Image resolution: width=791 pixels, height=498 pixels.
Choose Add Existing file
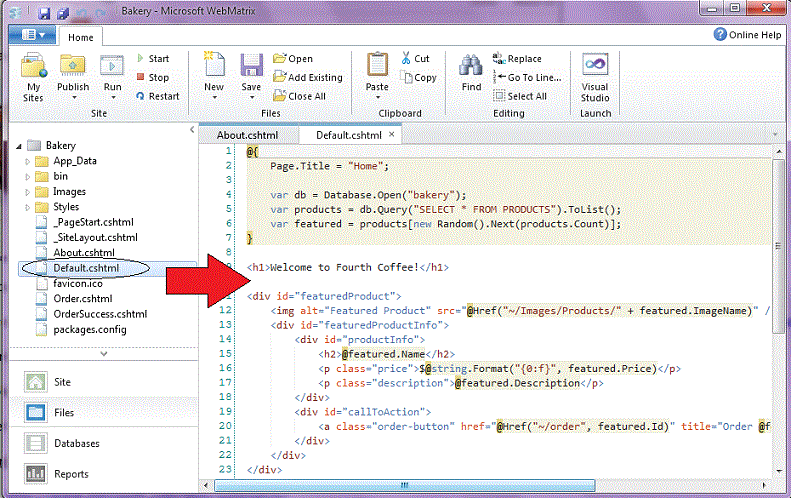(308, 77)
